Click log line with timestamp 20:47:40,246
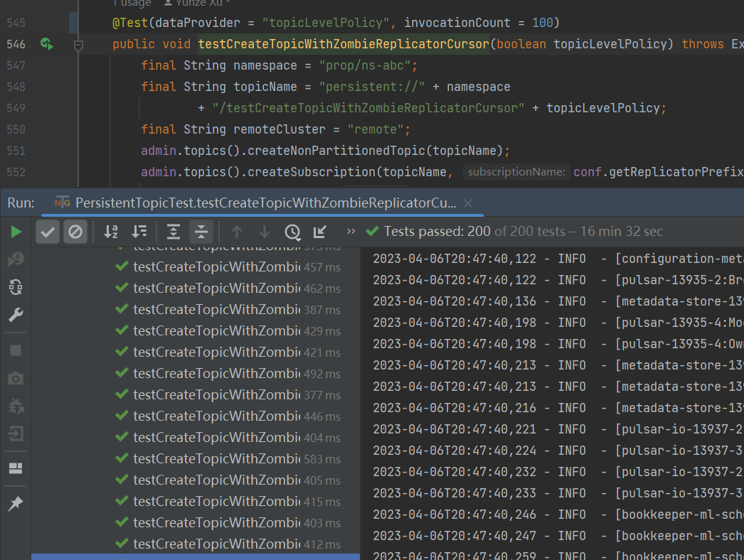 [558, 515]
